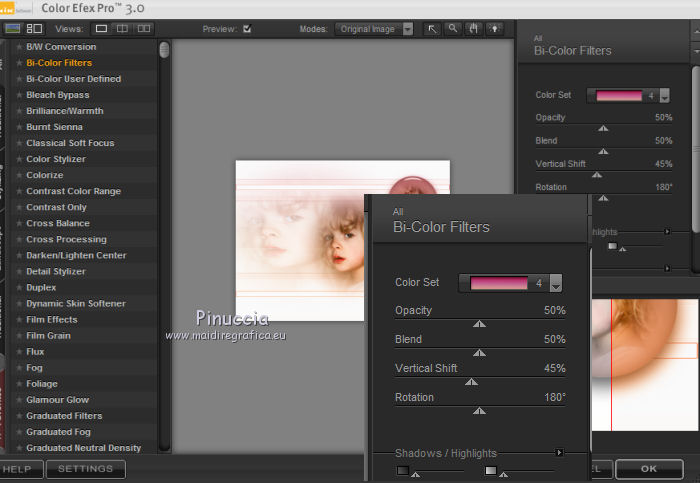The height and width of the screenshot is (483, 700).
Task: Click the loupe preview image
Action: coord(645,365)
